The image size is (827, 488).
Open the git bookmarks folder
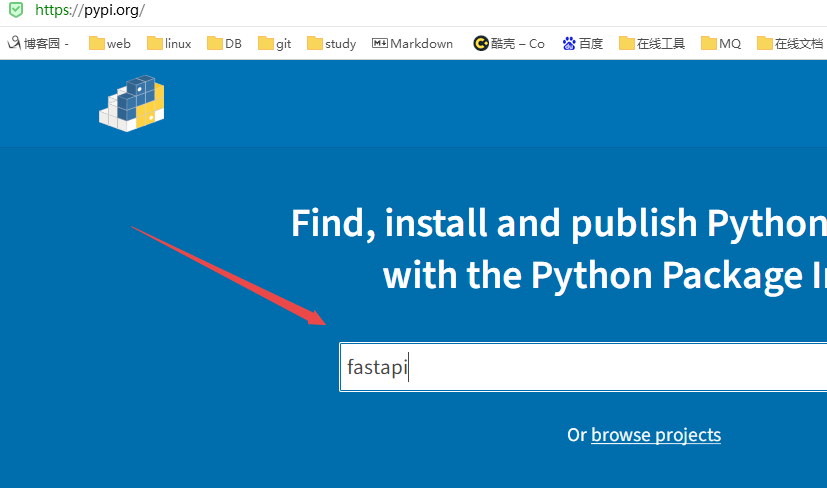tap(274, 44)
